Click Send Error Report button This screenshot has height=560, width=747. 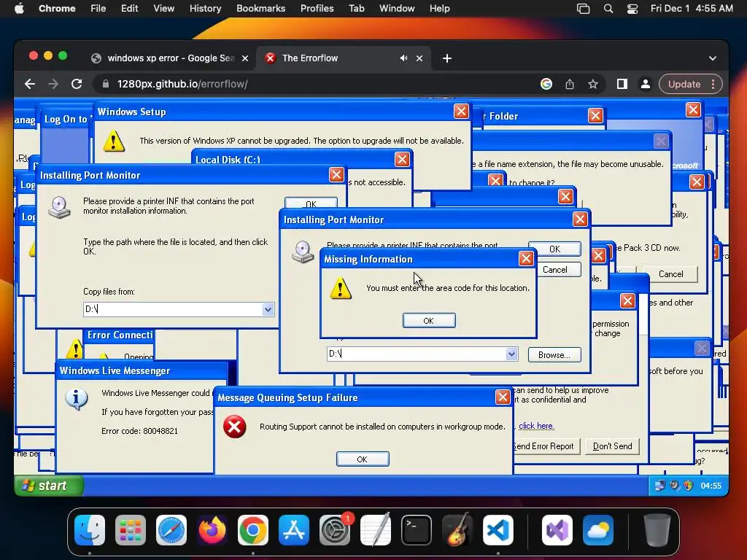pos(544,446)
